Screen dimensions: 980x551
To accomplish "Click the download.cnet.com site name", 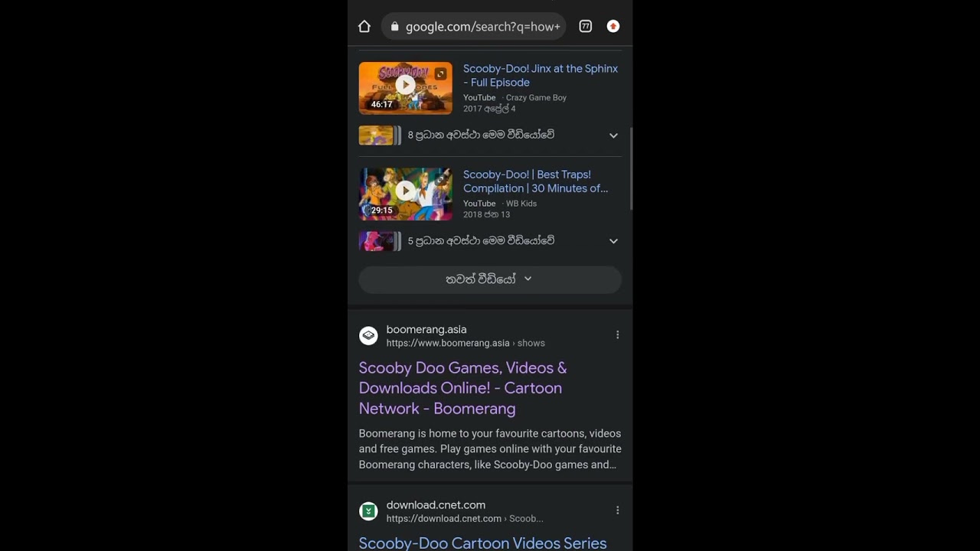I will [x=436, y=505].
